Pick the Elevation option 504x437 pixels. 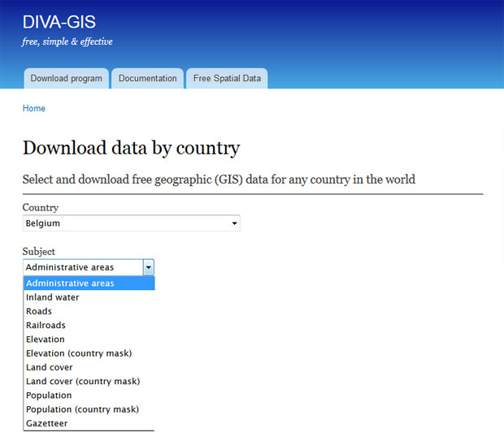pos(89,340)
